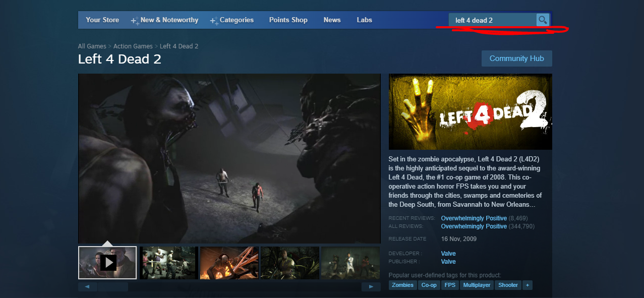Click the left arrow of thumbnail scroller

(x=88, y=287)
